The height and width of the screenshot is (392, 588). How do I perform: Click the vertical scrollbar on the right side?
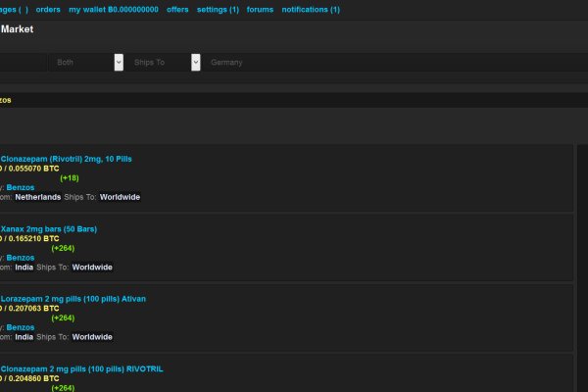click(582, 265)
